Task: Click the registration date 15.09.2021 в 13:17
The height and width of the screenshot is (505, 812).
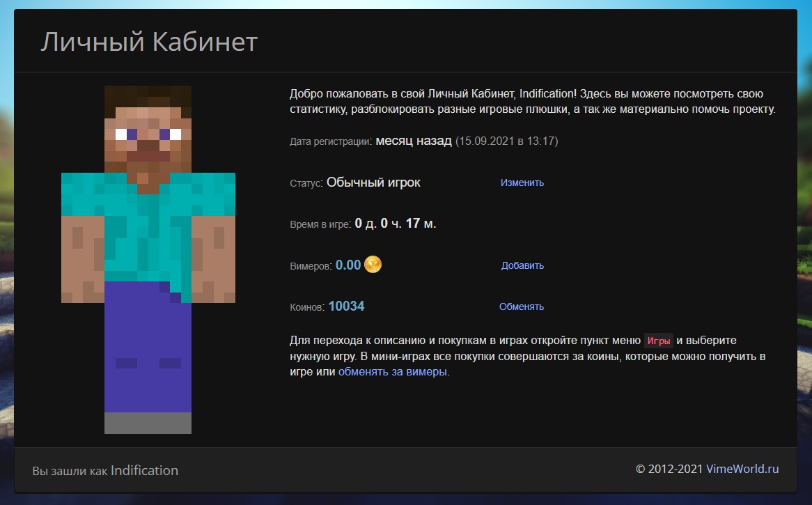Action: [x=506, y=141]
